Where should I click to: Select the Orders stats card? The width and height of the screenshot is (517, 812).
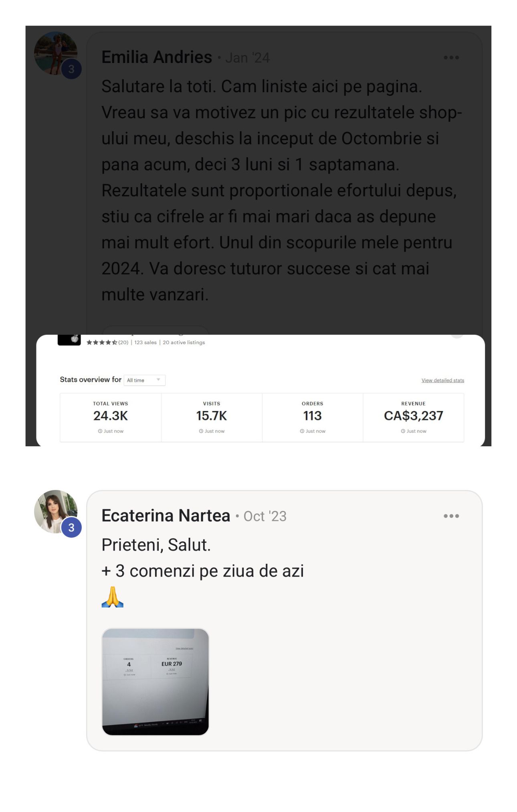tap(313, 417)
